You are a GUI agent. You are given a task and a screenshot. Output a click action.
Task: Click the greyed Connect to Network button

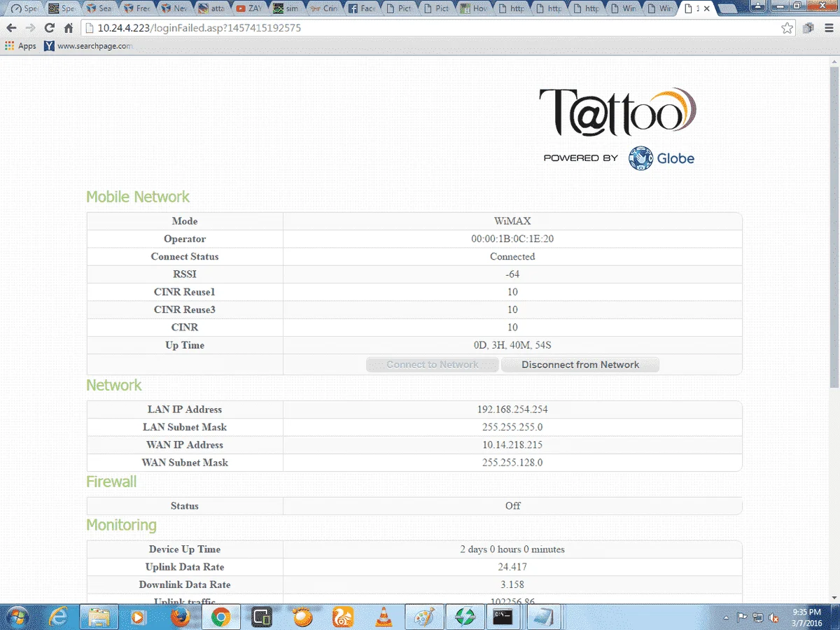pos(433,365)
